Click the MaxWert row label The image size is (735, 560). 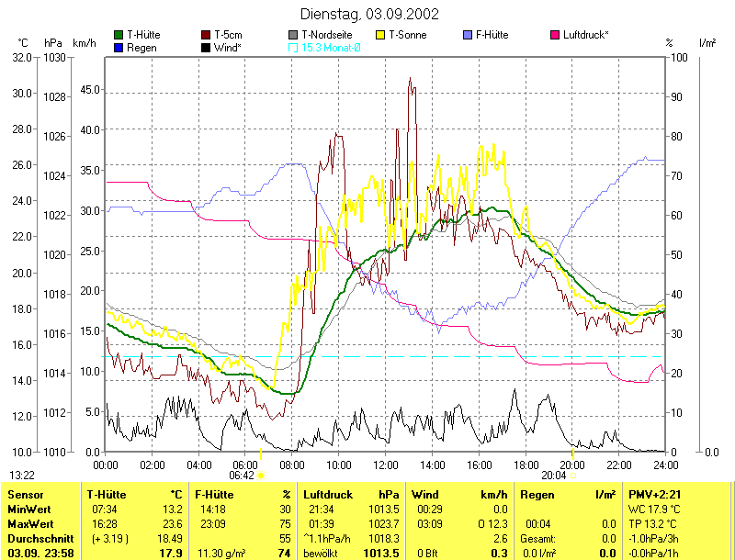coord(30,524)
